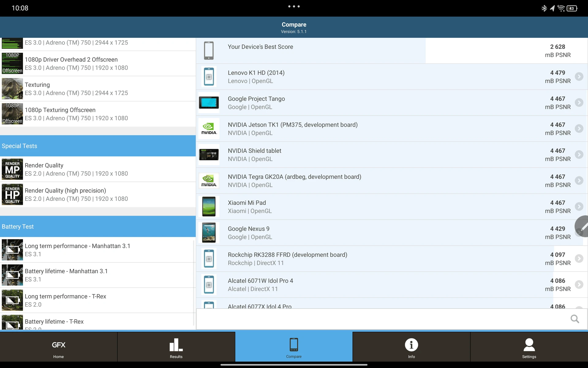Tap the three-dot overflow at top
Image resolution: width=588 pixels, height=368 pixels.
(294, 6)
